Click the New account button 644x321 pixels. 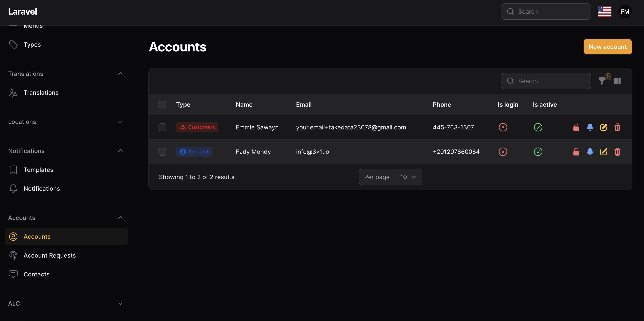pos(608,47)
